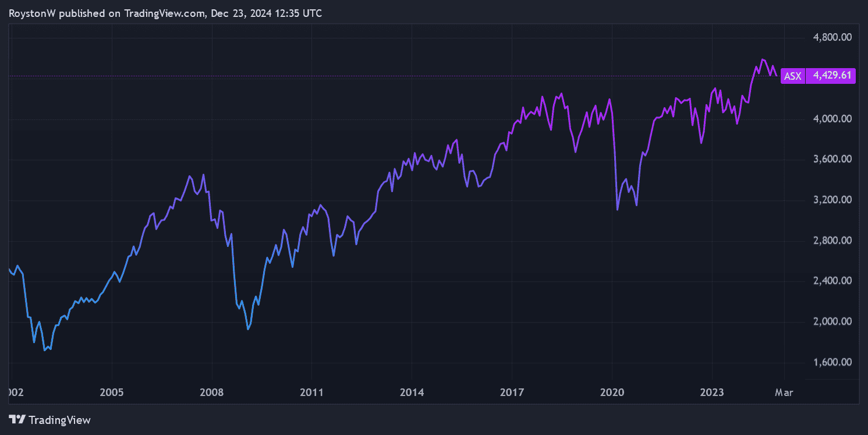
Task: Click the Dec 23, 2024 publish date
Action: [238, 13]
